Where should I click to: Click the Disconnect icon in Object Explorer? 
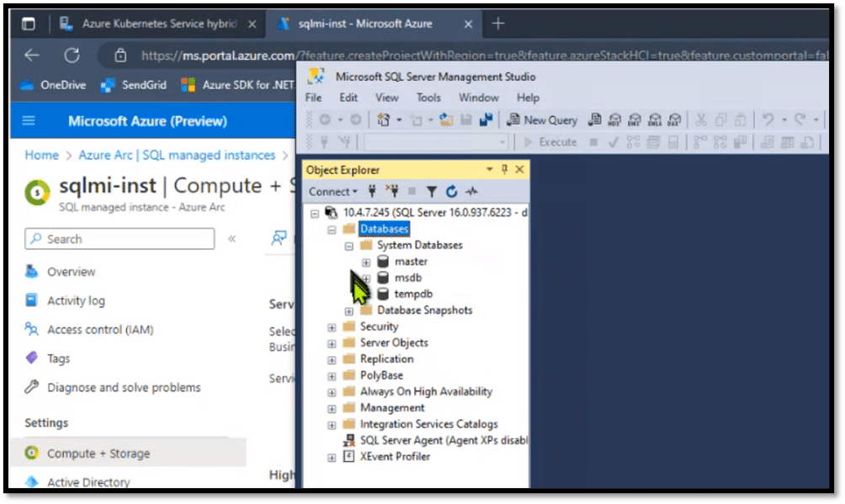[x=392, y=191]
